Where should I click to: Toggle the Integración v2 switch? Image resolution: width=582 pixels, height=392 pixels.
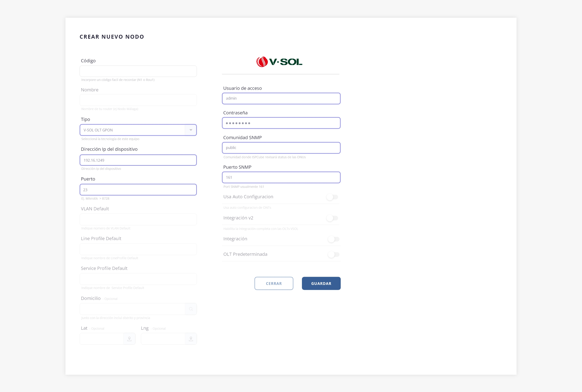pos(332,218)
